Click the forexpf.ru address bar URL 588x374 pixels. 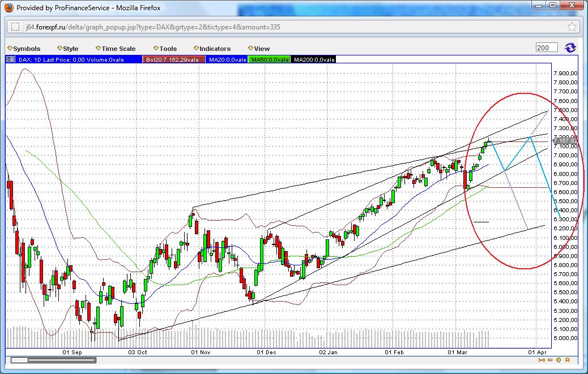pos(153,27)
